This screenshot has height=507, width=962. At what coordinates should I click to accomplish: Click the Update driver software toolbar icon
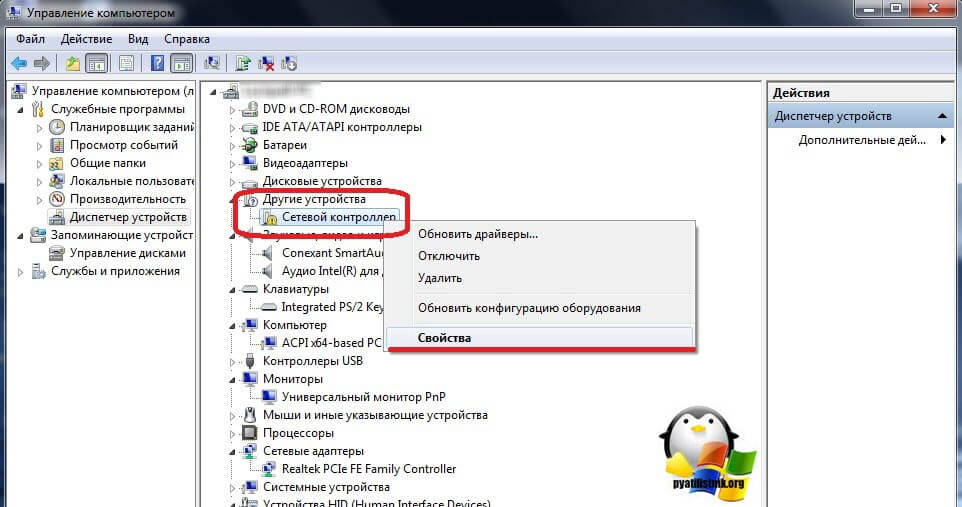[x=243, y=63]
